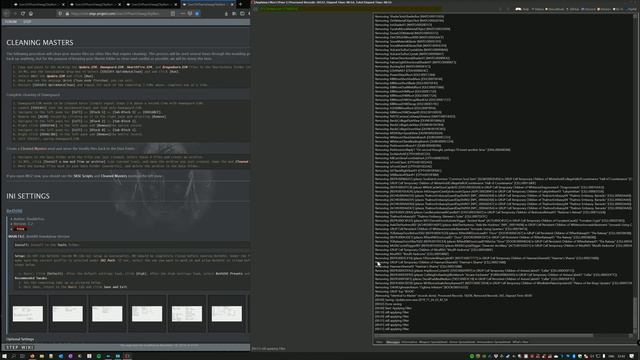
Task: Go back in the browser
Action: click(7, 13)
